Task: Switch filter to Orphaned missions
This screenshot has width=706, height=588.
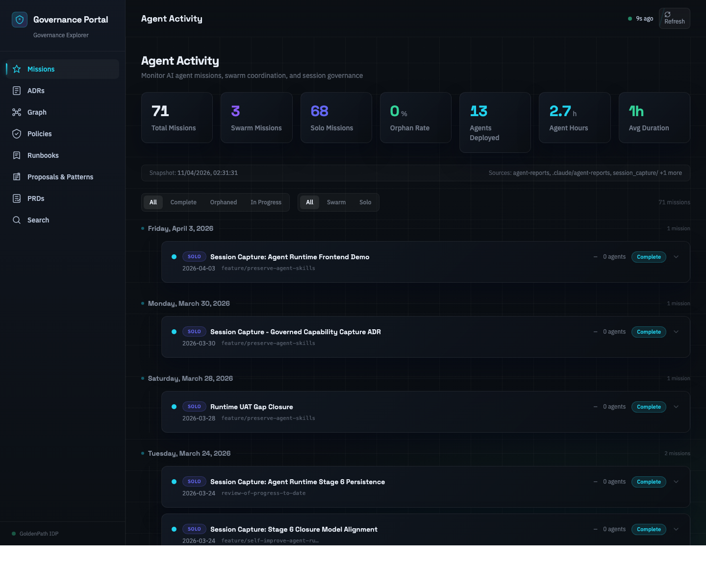Action: 224,202
